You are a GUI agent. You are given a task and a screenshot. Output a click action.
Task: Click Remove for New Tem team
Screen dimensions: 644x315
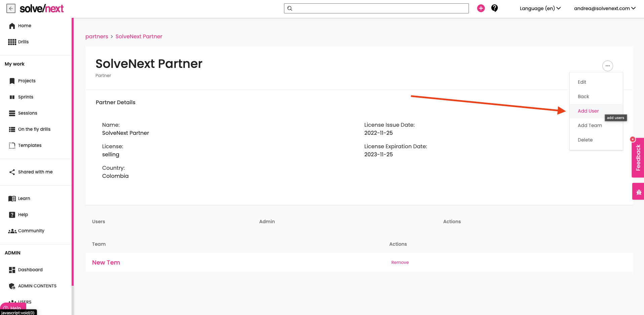point(400,263)
